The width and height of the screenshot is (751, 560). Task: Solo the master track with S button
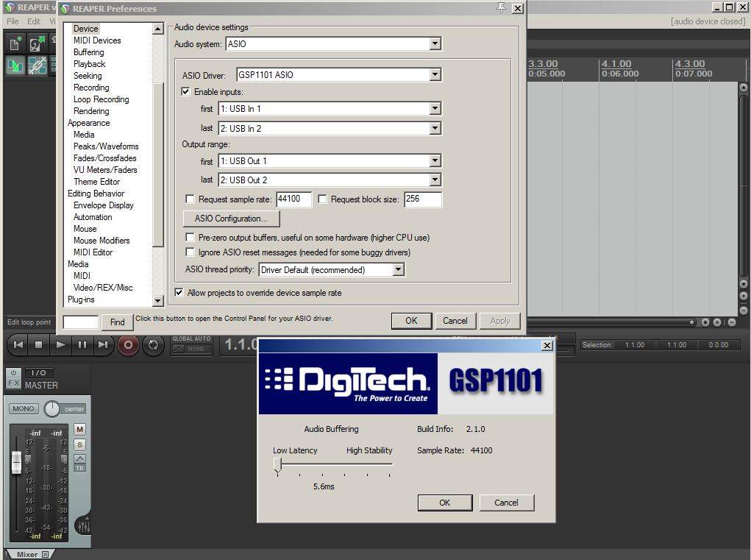coord(79,444)
